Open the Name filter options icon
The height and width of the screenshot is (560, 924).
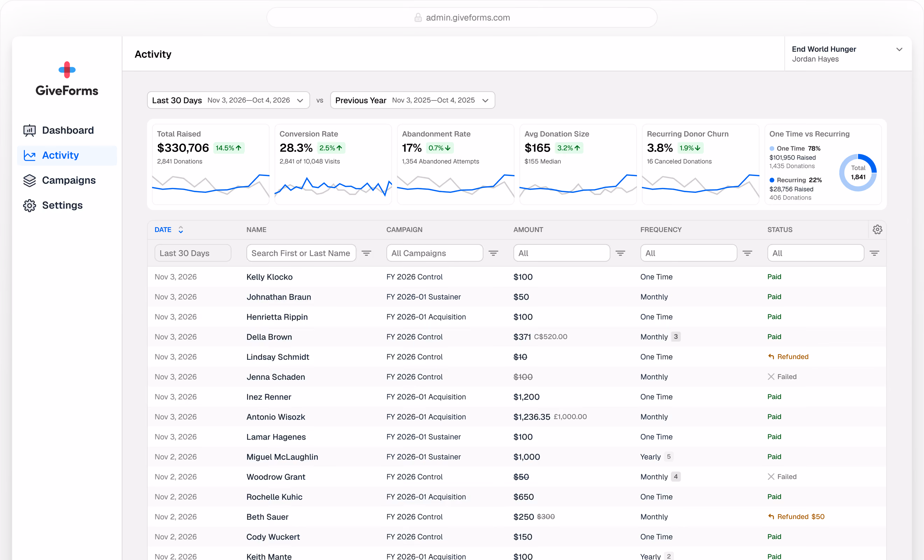pyautogui.click(x=366, y=253)
